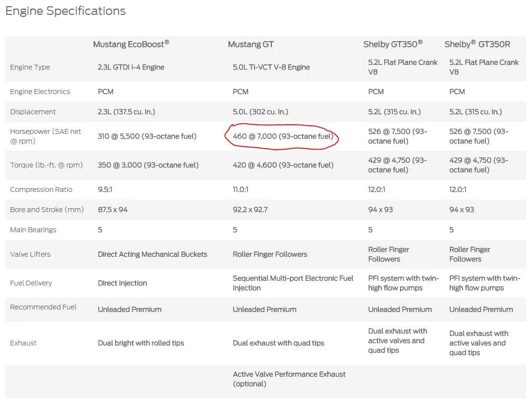
Task: Click the 'Direct Injection' cell
Action: point(122,283)
